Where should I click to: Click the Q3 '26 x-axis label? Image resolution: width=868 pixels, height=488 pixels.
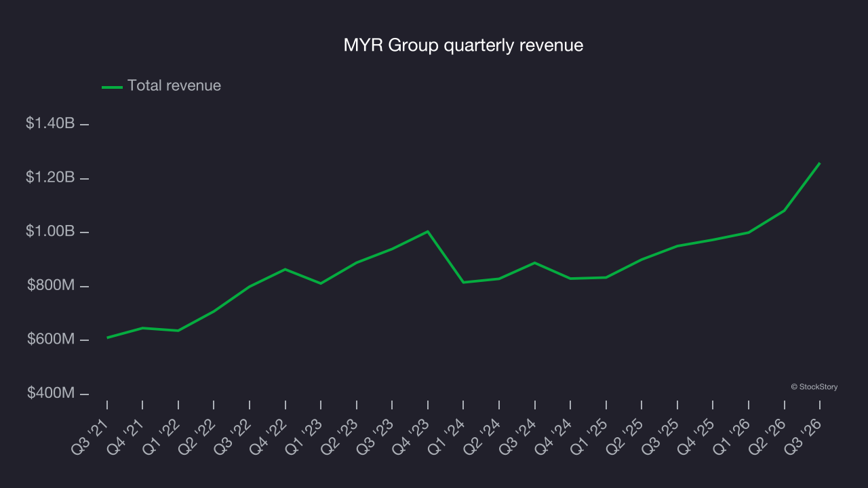[802, 436]
